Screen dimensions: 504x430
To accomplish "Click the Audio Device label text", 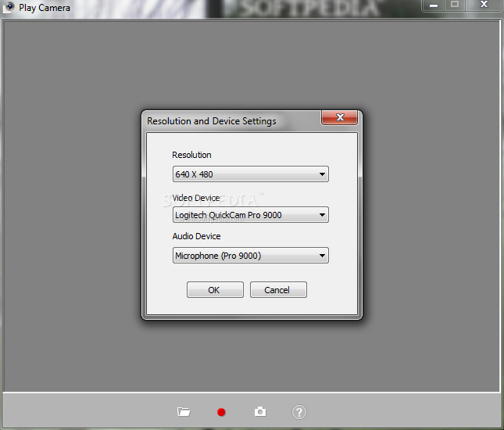I will pos(196,236).
